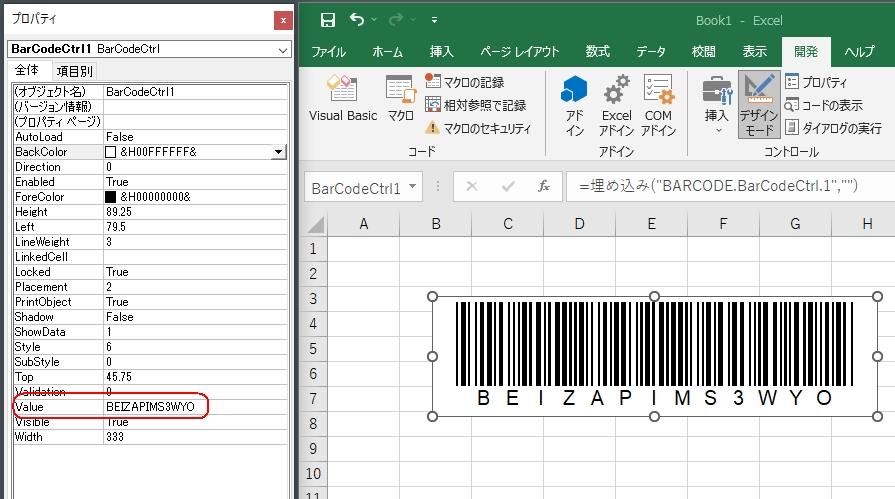Image resolution: width=895 pixels, height=499 pixels.
Task: Toggle relative reference recording (相対参照で記録)
Action: coord(475,105)
